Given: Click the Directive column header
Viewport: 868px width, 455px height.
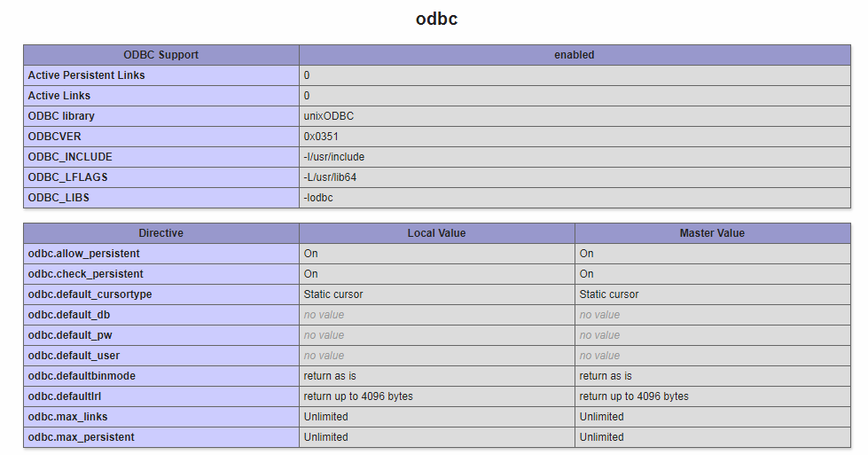Looking at the screenshot, I should tap(161, 233).
